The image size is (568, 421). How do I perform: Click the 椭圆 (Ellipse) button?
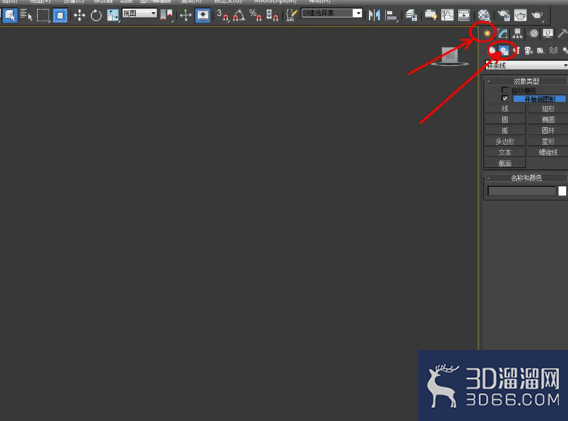(548, 120)
